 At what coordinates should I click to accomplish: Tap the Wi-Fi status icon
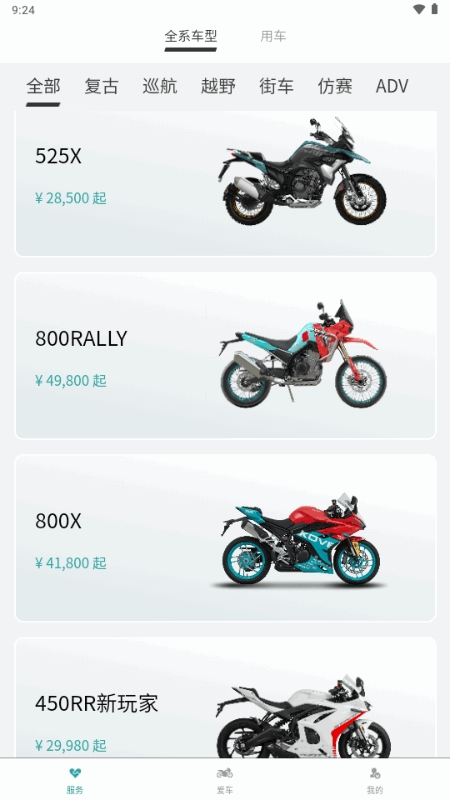coord(419,9)
